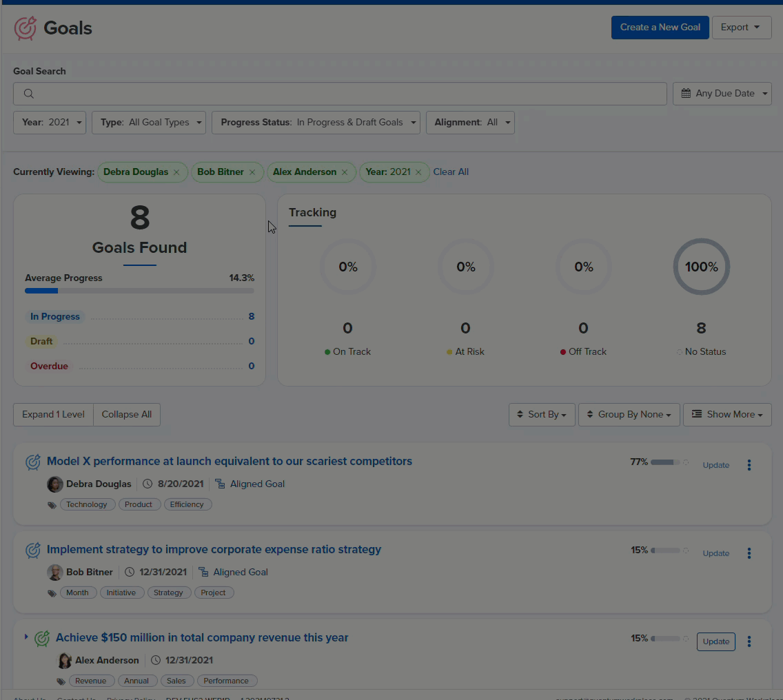Open more options for $150 million revenue goal

(x=749, y=641)
